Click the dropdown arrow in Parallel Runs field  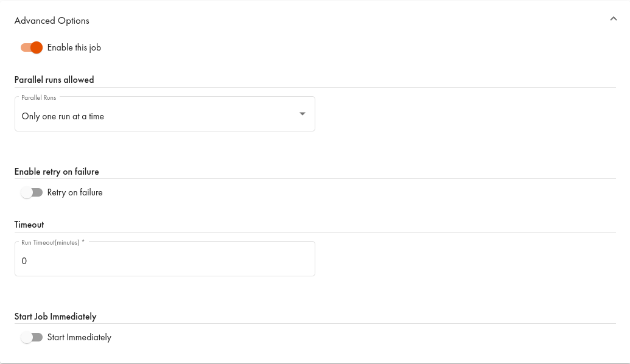302,113
